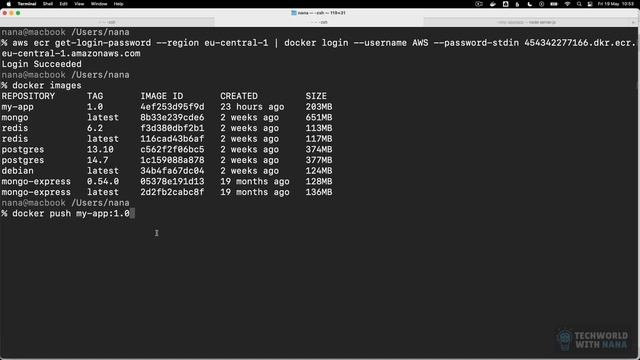Open the Window menu

(99, 4)
